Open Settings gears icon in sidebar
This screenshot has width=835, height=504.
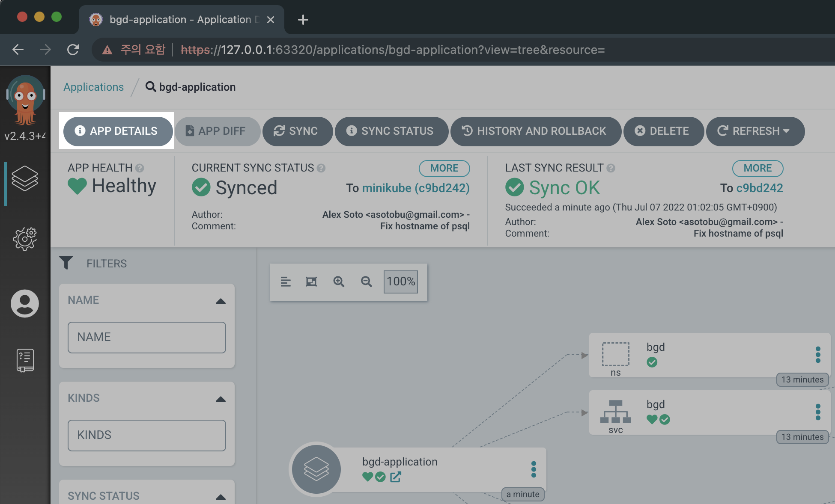click(25, 239)
